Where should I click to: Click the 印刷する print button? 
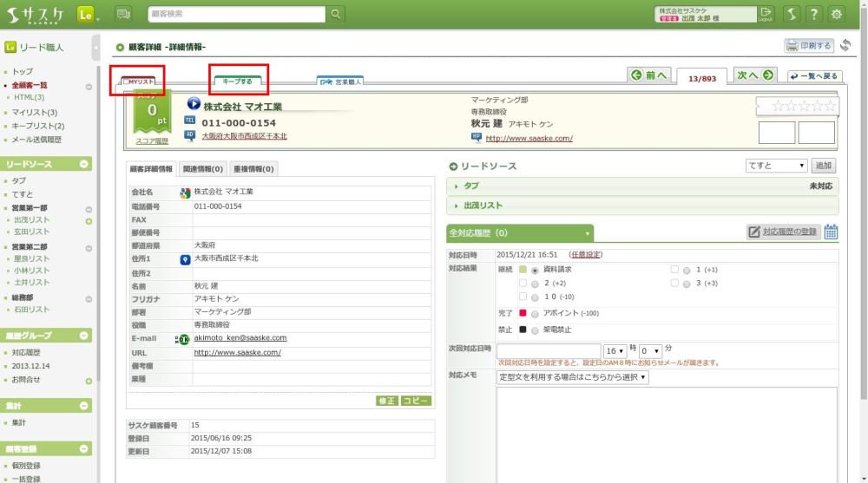pos(809,46)
